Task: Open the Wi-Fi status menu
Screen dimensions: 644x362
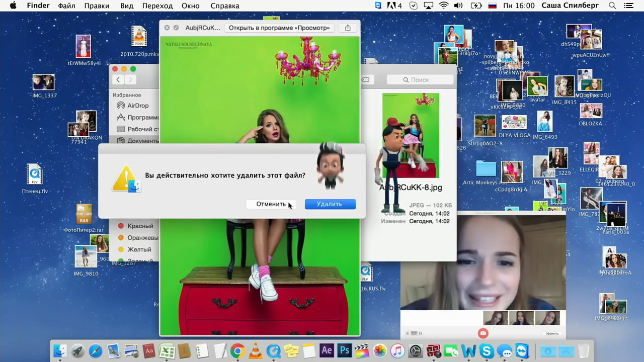Action: 443,6
